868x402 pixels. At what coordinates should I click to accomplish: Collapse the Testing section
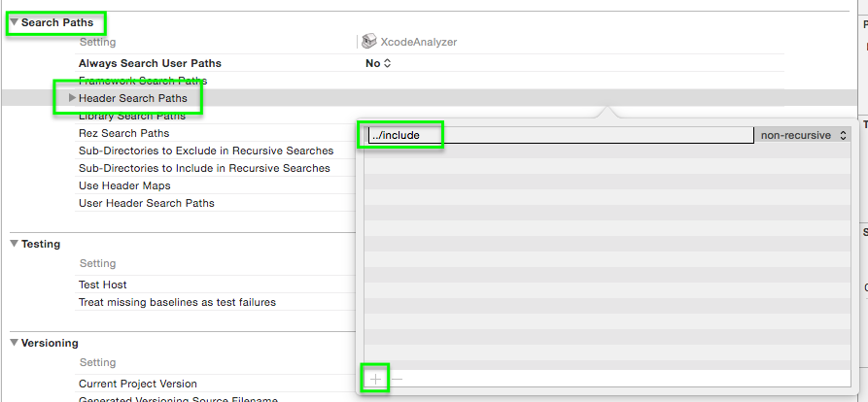tap(15, 245)
